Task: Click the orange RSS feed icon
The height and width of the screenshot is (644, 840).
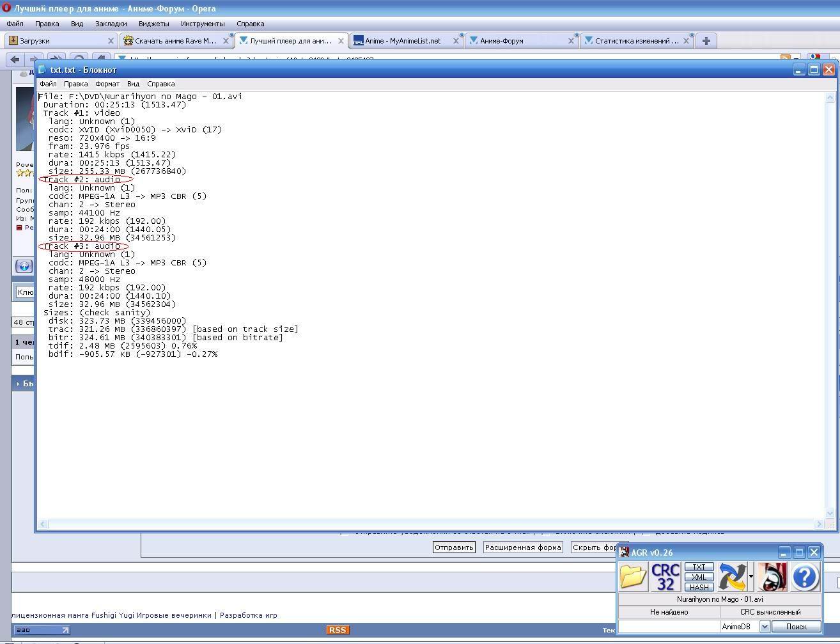Action: (337, 630)
